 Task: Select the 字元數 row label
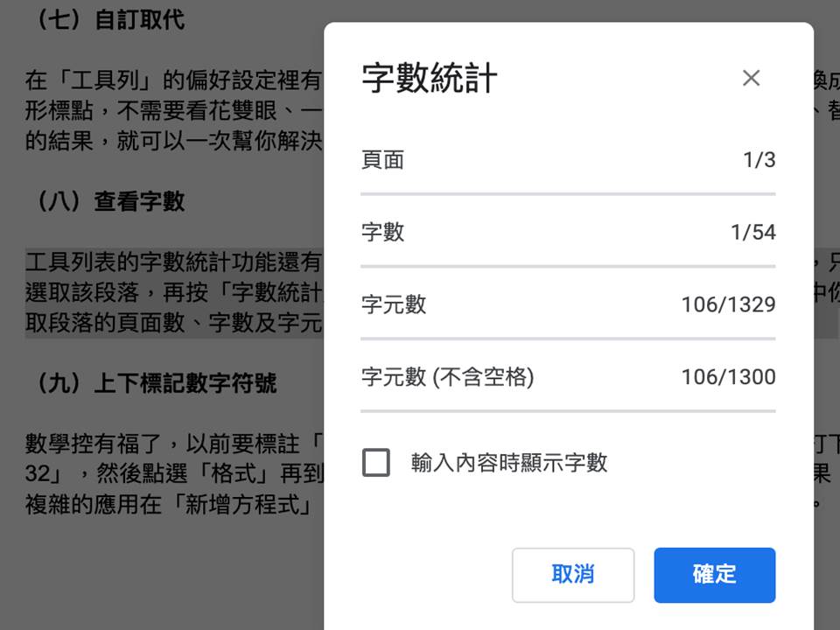394,304
